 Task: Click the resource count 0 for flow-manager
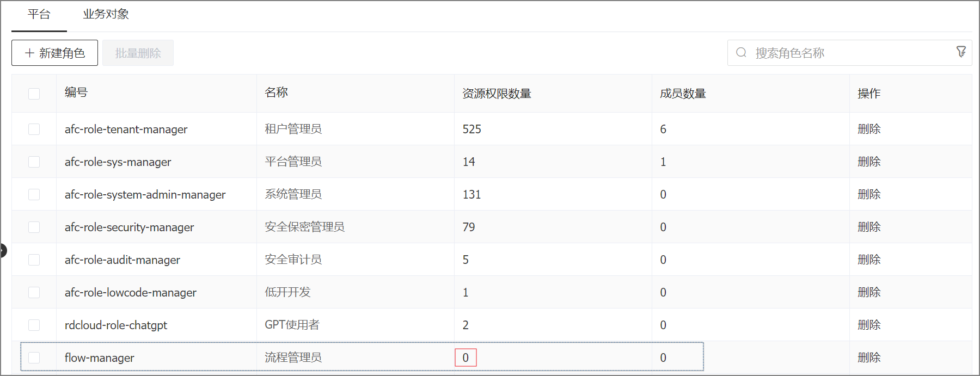[465, 357]
